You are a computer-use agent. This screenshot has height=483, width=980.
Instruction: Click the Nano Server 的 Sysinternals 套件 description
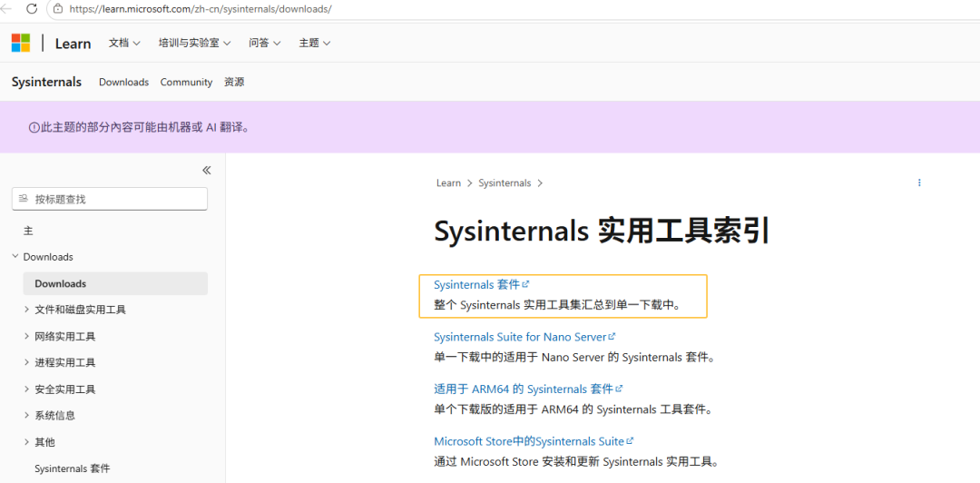pos(573,358)
